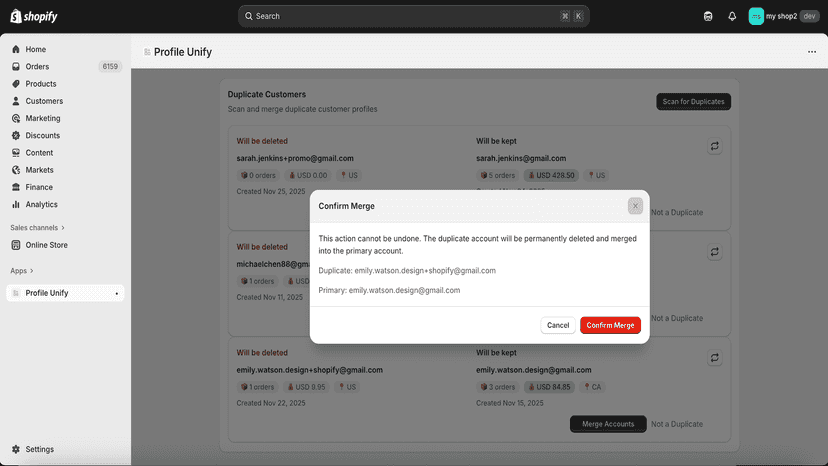Click the Marketing target icon
Image resolution: width=828 pixels, height=466 pixels.
pos(16,118)
